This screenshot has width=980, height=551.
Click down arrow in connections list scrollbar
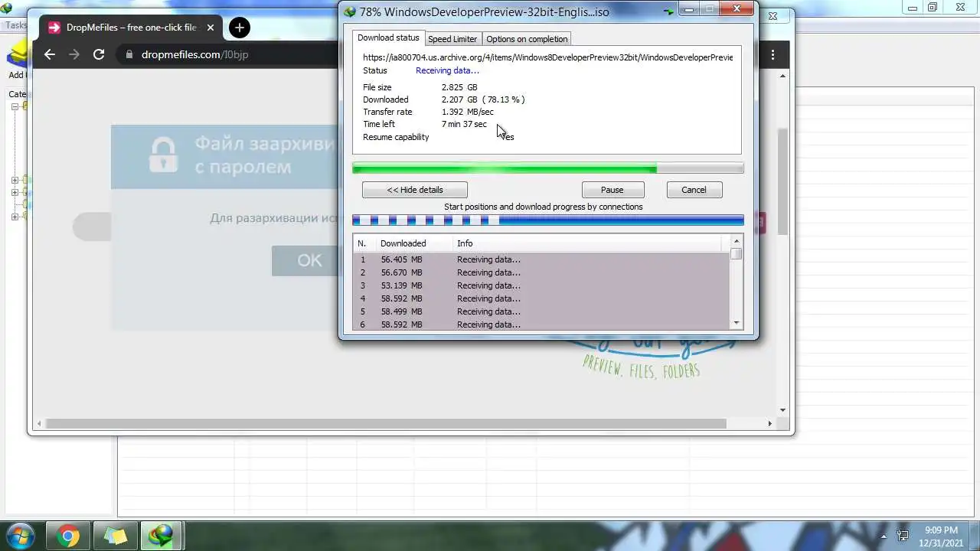pyautogui.click(x=737, y=323)
